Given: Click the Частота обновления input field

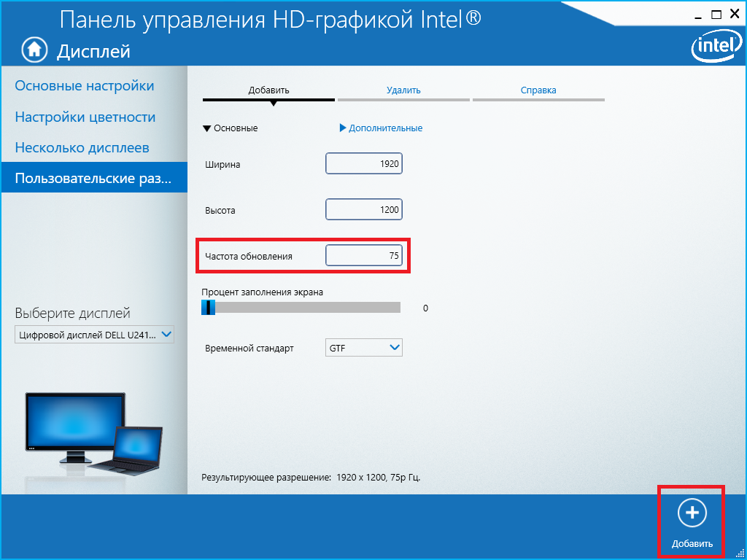Looking at the screenshot, I should 364,255.
